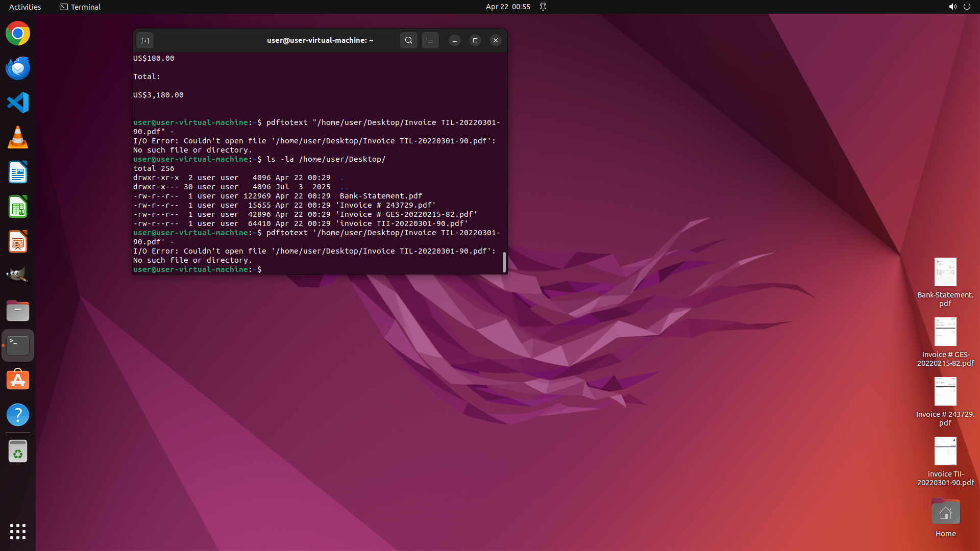Open a new terminal tab
Image resolution: width=980 pixels, height=551 pixels.
[x=145, y=40]
